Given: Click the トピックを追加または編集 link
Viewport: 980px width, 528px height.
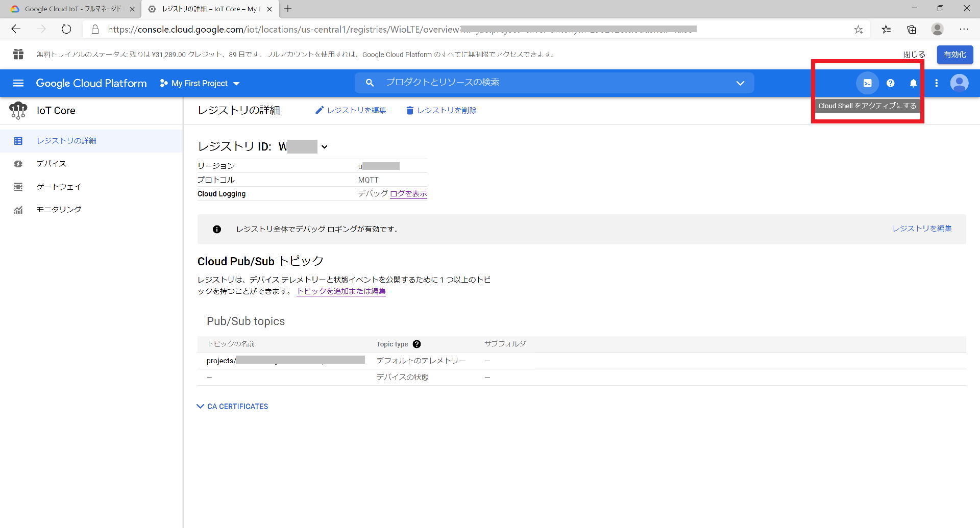Looking at the screenshot, I should point(341,291).
